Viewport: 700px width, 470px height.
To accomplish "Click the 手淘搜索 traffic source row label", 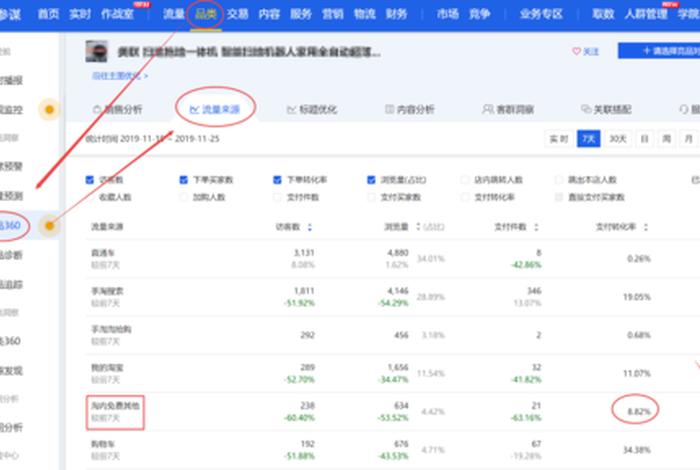I will click(x=107, y=291).
